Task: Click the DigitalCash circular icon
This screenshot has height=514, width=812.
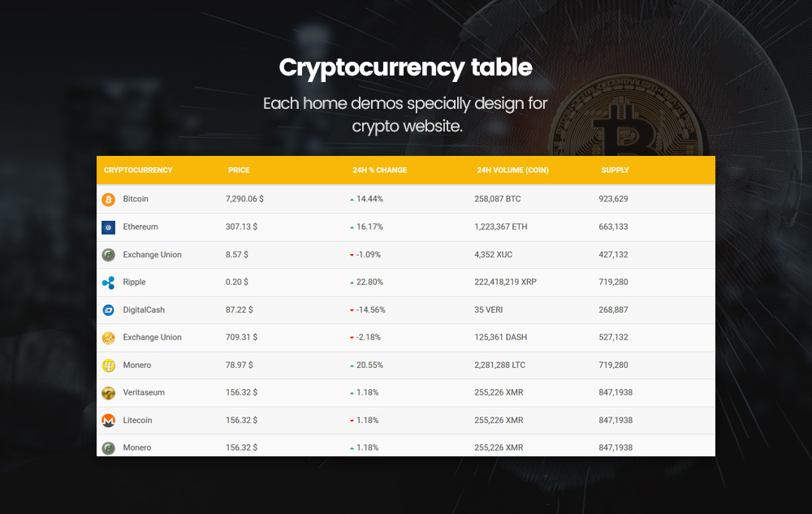Action: point(109,310)
